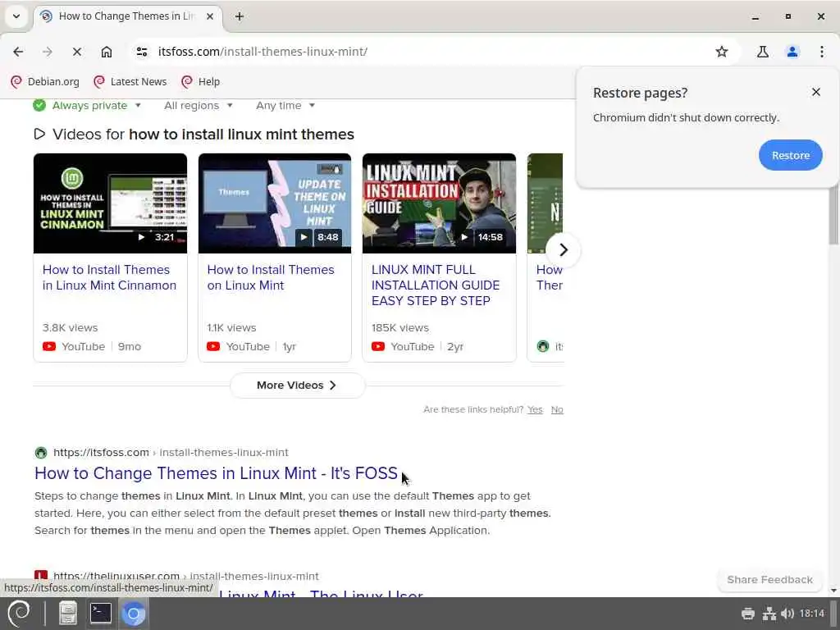Click the YouTube icon under 1.1K views

pos(213,347)
